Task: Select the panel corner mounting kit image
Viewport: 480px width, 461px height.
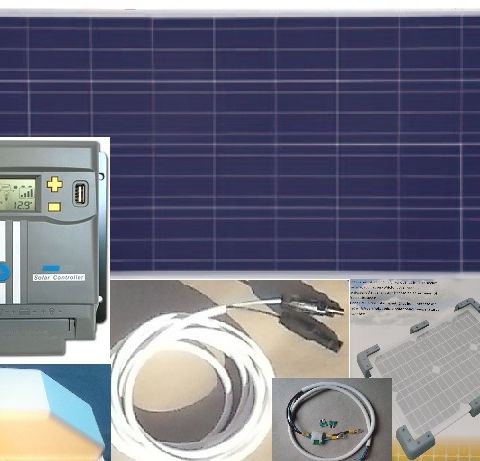Action: 415,370
